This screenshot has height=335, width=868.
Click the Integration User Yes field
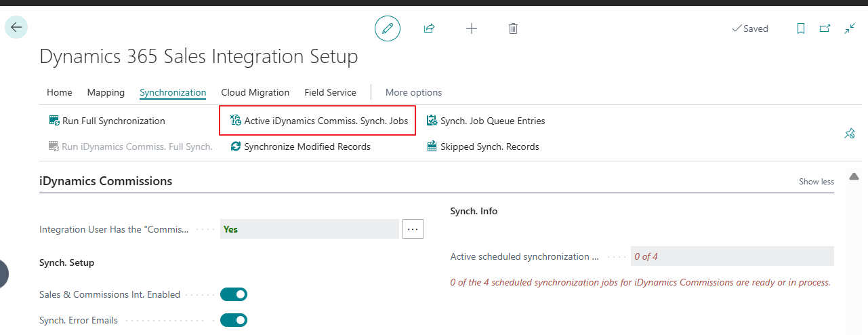click(309, 229)
